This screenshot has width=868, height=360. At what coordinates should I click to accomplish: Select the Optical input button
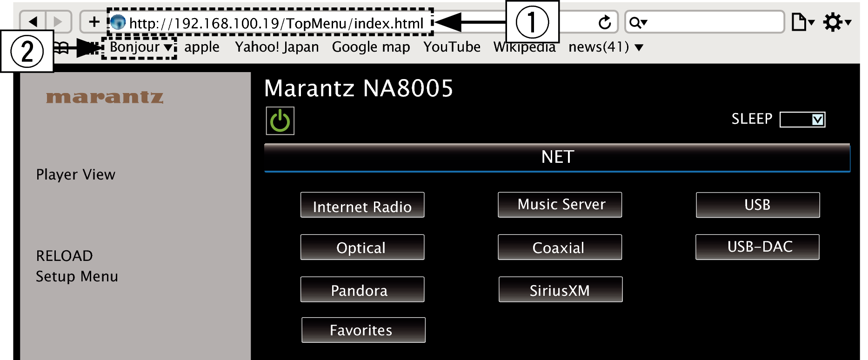[x=362, y=247]
